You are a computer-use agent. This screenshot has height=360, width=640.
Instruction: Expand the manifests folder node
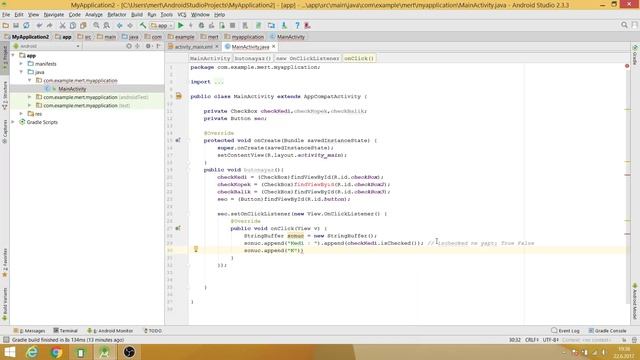coord(21,64)
